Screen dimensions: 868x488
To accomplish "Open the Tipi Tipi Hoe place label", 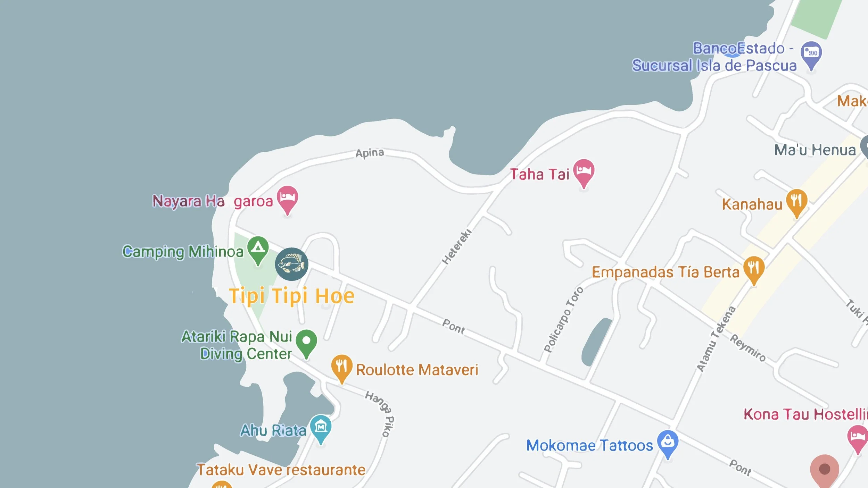I will 292,296.
